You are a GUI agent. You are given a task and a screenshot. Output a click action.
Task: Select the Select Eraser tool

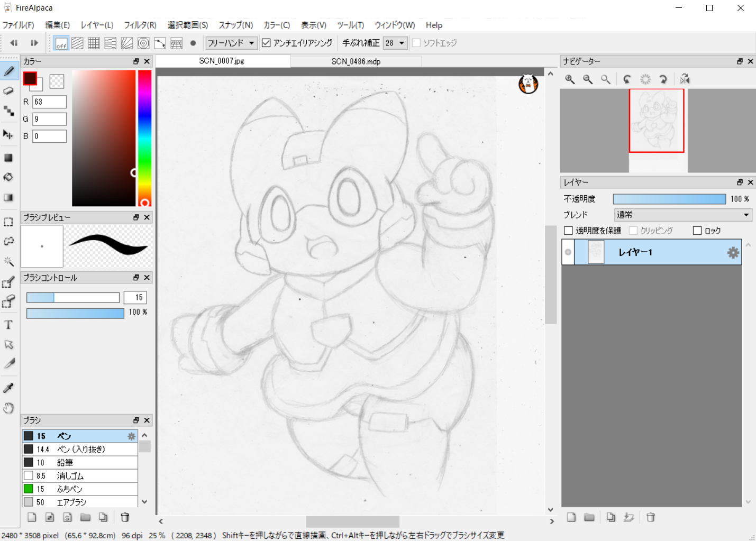click(8, 301)
